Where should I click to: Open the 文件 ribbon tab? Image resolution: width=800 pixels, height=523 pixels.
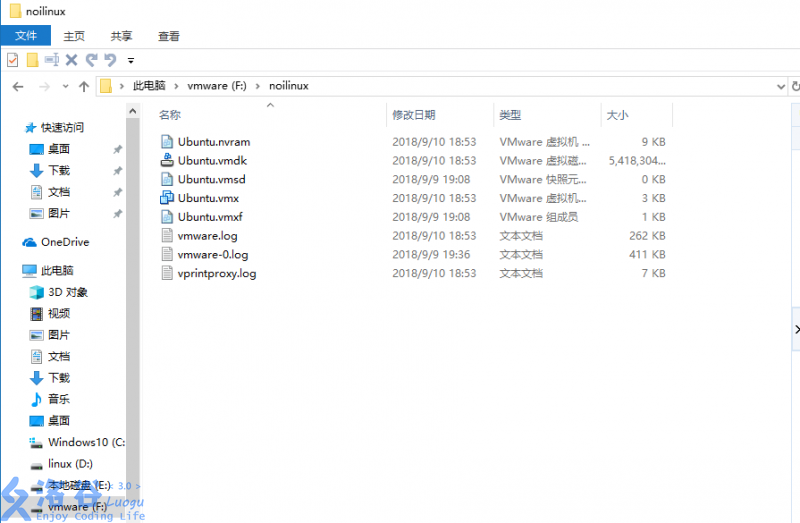pyautogui.click(x=26, y=36)
